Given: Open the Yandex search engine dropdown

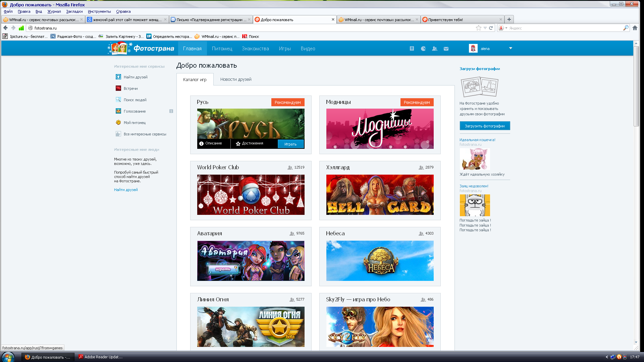Looking at the screenshot, I should point(503,28).
